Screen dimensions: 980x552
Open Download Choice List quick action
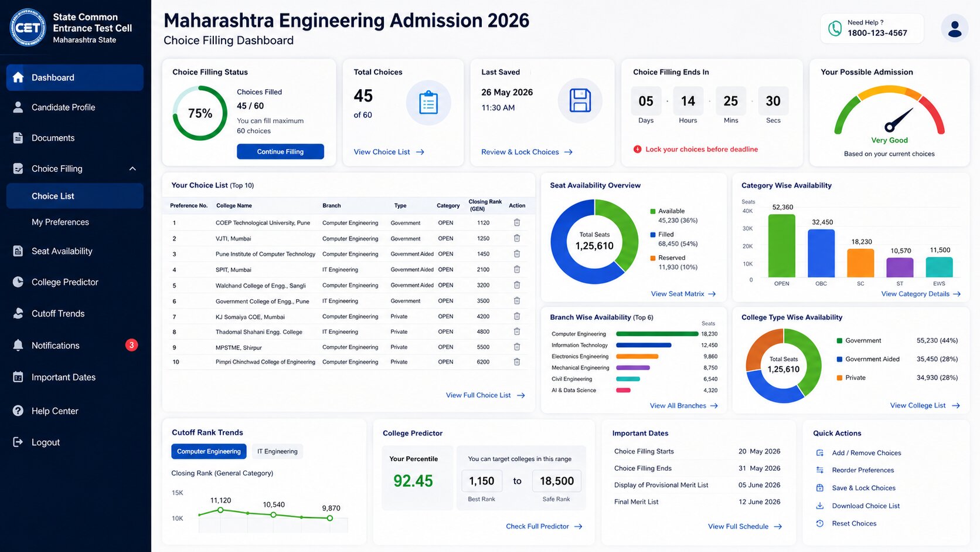(865, 506)
